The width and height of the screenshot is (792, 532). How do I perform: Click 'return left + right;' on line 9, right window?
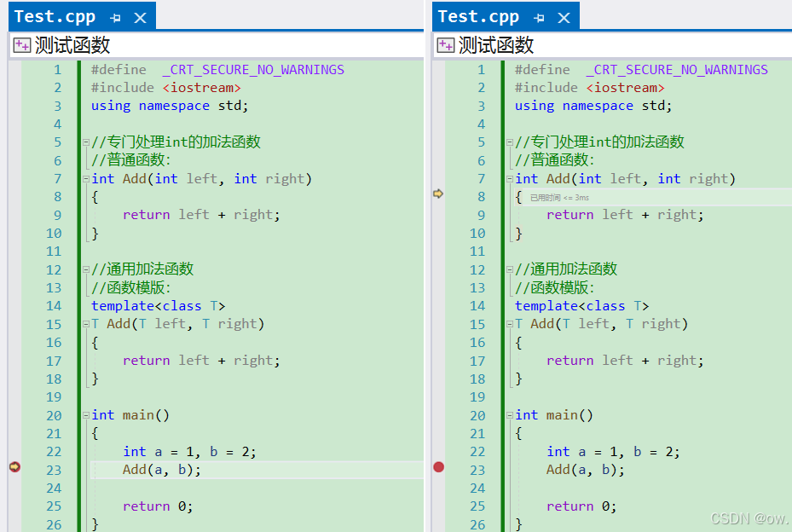tap(625, 215)
